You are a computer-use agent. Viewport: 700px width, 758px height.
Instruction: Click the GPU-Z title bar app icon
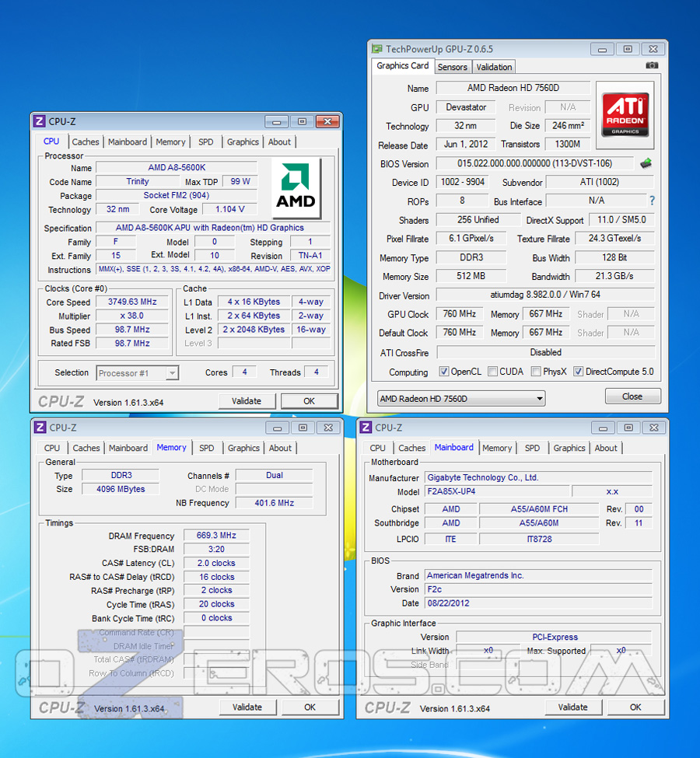point(377,49)
